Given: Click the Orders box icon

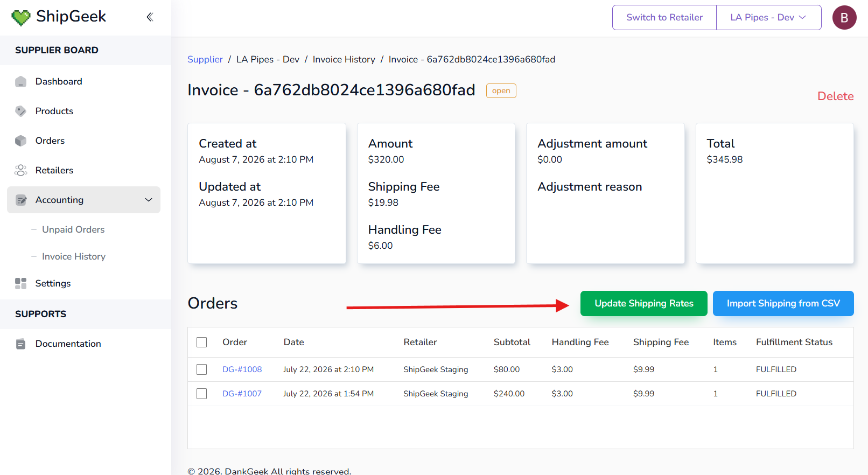Looking at the screenshot, I should tap(20, 141).
